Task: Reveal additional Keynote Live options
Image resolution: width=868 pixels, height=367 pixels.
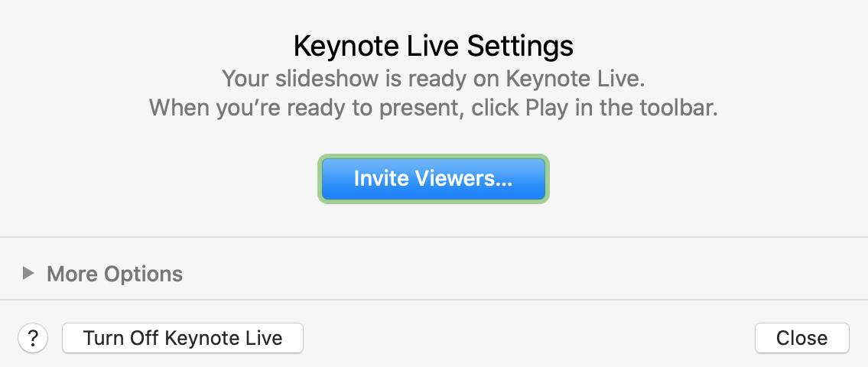Action: pos(28,273)
